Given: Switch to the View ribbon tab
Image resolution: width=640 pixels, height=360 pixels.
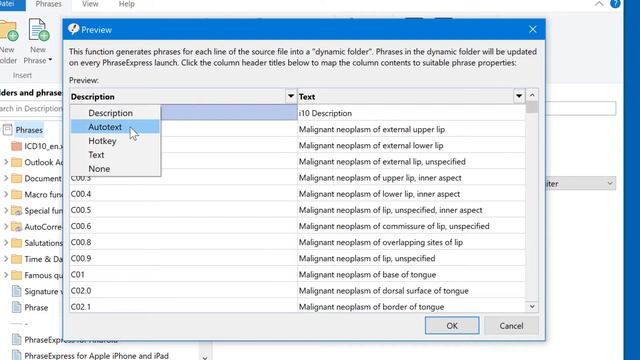Looking at the screenshot, I should tap(90, 4).
